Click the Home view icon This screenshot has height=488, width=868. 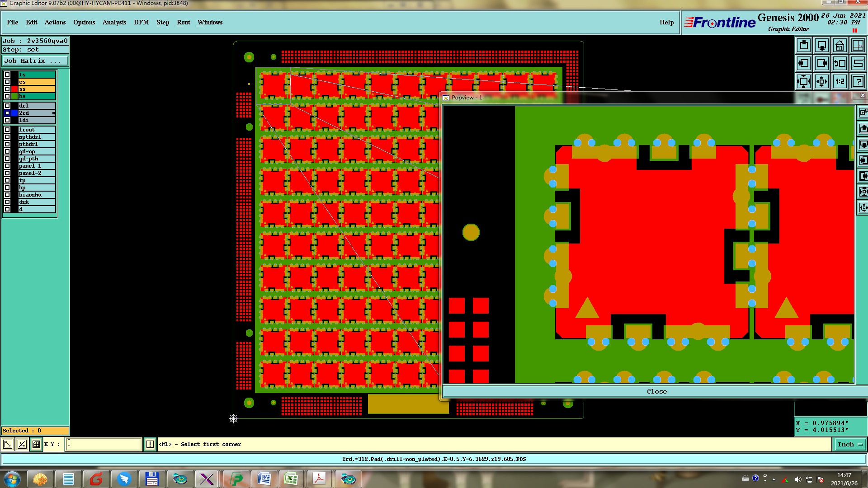click(x=840, y=45)
